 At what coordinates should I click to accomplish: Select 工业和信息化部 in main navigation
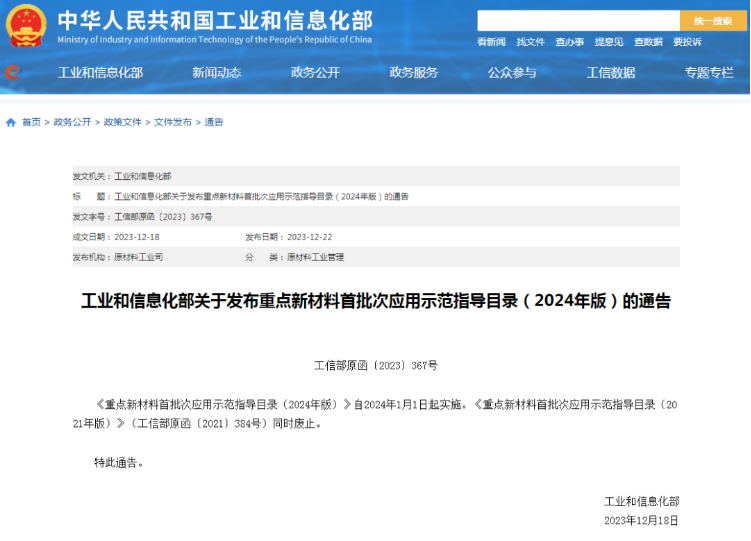pos(101,73)
